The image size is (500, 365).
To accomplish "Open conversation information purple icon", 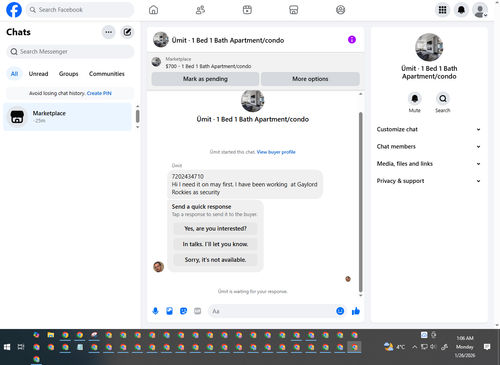I will (352, 40).
